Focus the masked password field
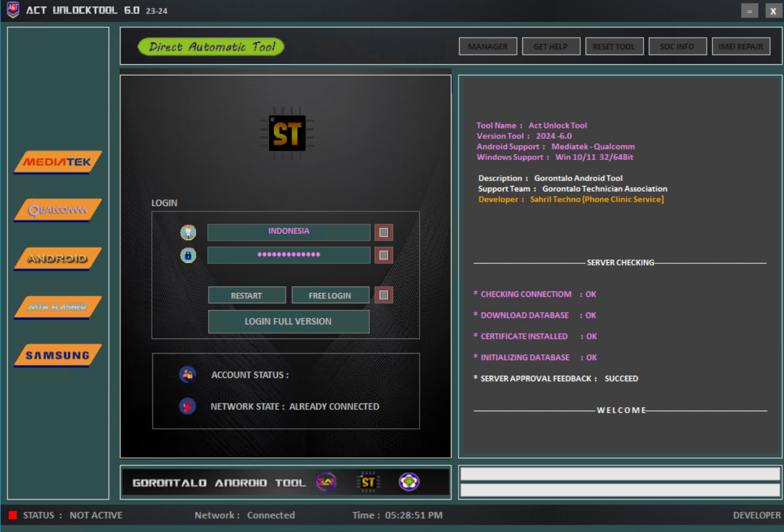784x532 pixels. (x=289, y=255)
